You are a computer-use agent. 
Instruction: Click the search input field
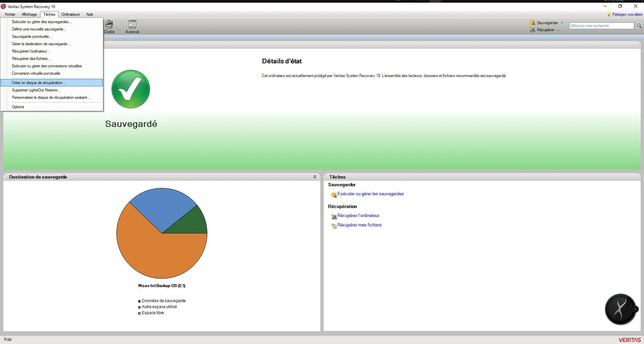pyautogui.click(x=601, y=26)
